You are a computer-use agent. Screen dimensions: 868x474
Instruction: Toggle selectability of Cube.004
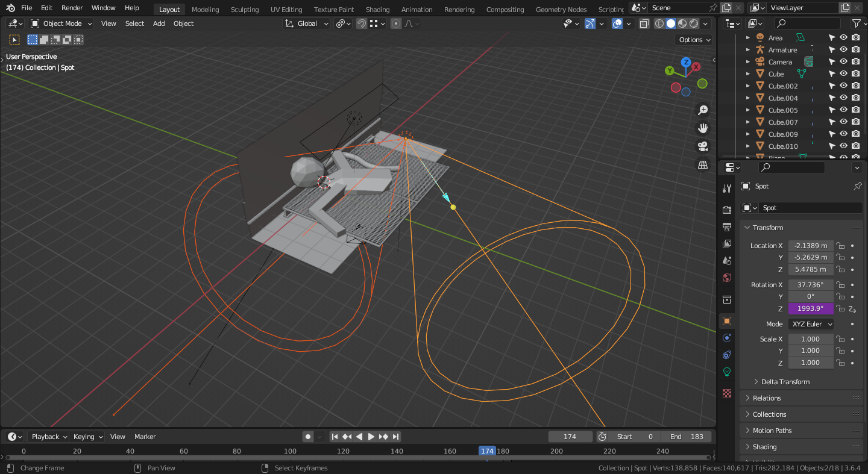[x=832, y=98]
